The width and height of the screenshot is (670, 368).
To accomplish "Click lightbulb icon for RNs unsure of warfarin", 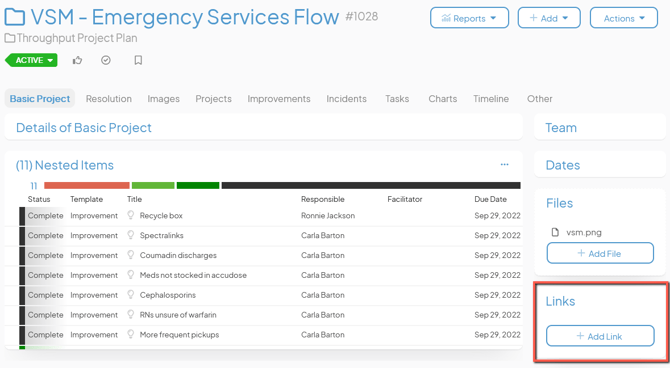I will click(131, 315).
